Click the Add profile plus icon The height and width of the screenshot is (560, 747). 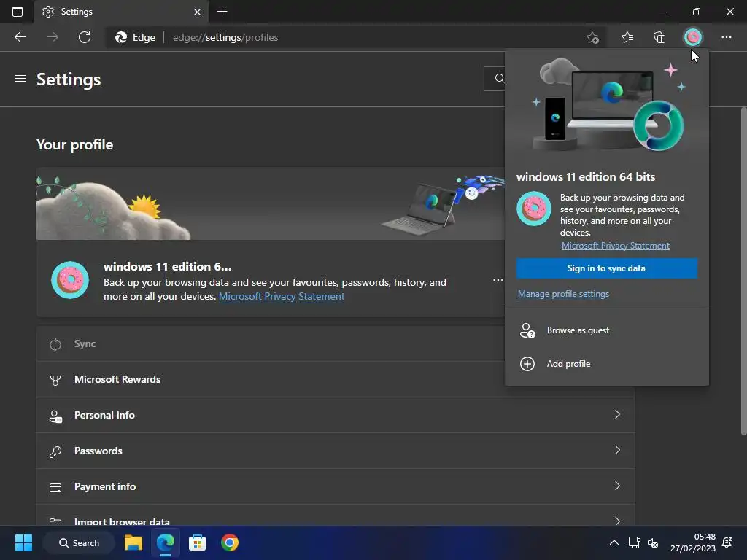(x=527, y=364)
